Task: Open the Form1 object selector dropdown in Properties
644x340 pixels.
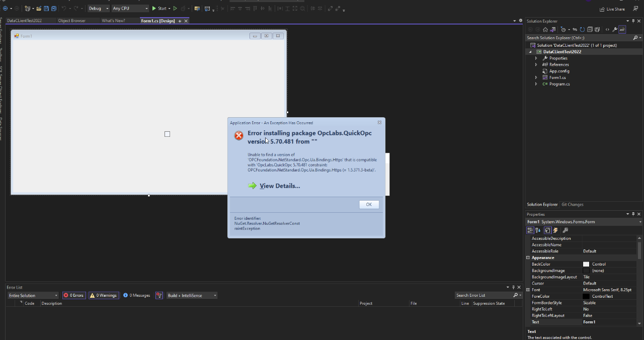Action: [640, 222]
